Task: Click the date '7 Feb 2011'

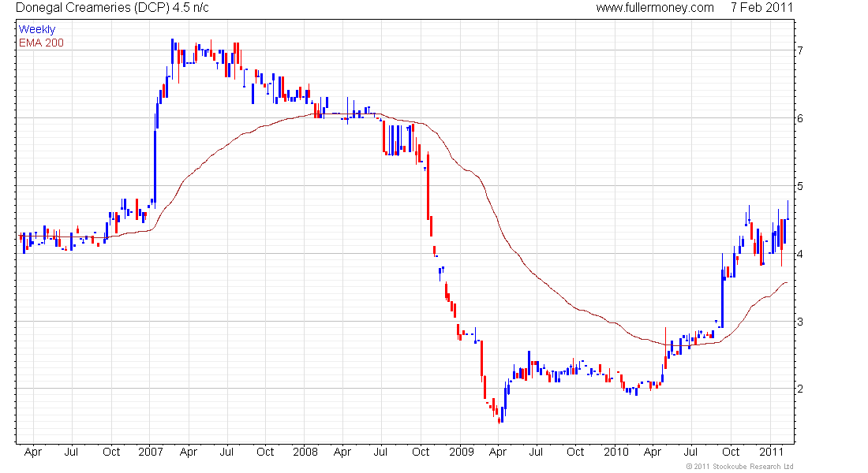Action: [x=761, y=8]
